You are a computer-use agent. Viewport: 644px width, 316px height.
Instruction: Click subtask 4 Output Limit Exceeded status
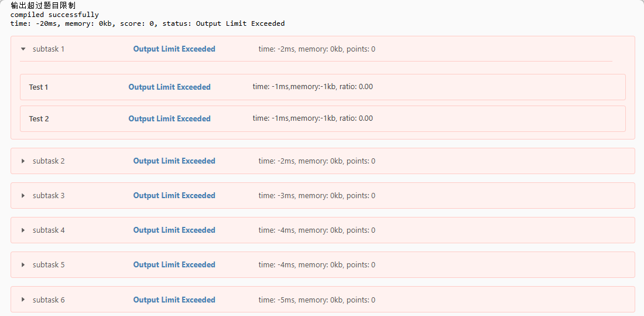pos(174,230)
